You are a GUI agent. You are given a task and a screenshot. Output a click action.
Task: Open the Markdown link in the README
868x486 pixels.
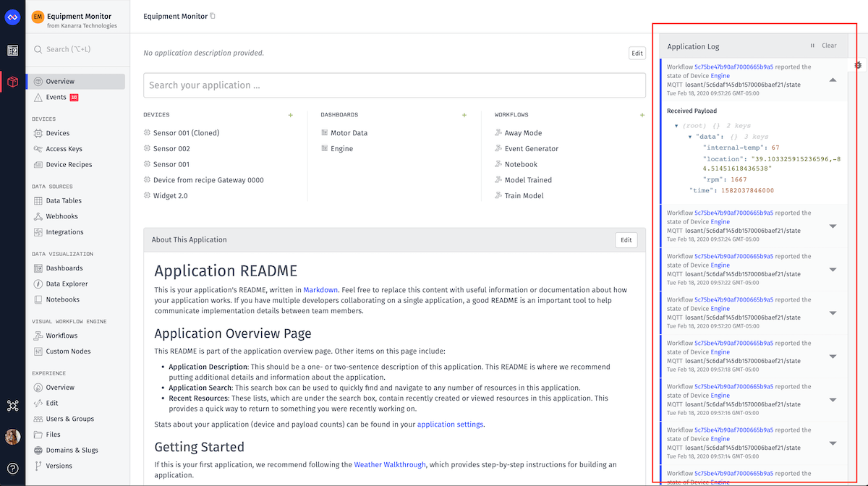tap(320, 290)
